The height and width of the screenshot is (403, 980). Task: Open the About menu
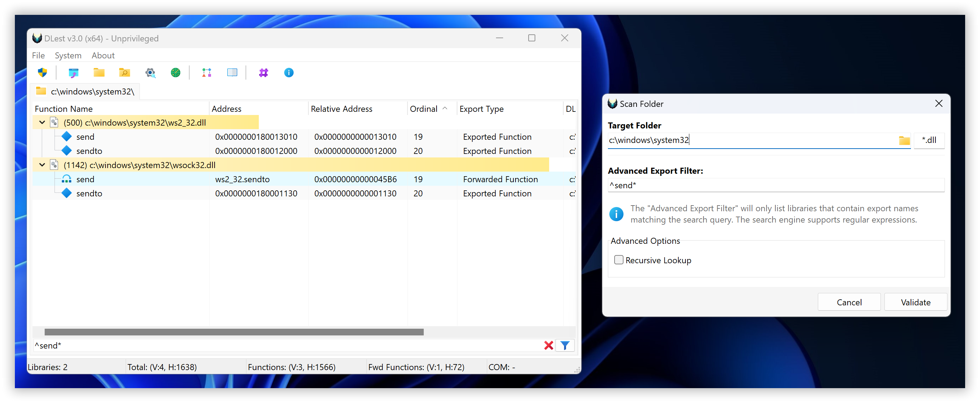point(103,56)
